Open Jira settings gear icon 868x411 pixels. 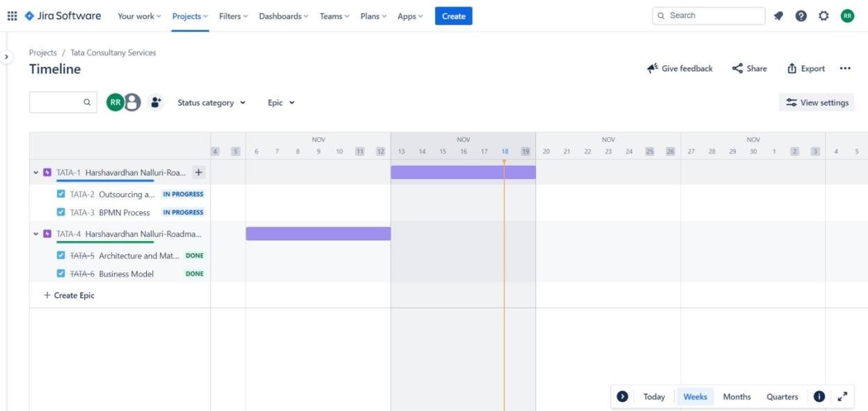pyautogui.click(x=823, y=15)
